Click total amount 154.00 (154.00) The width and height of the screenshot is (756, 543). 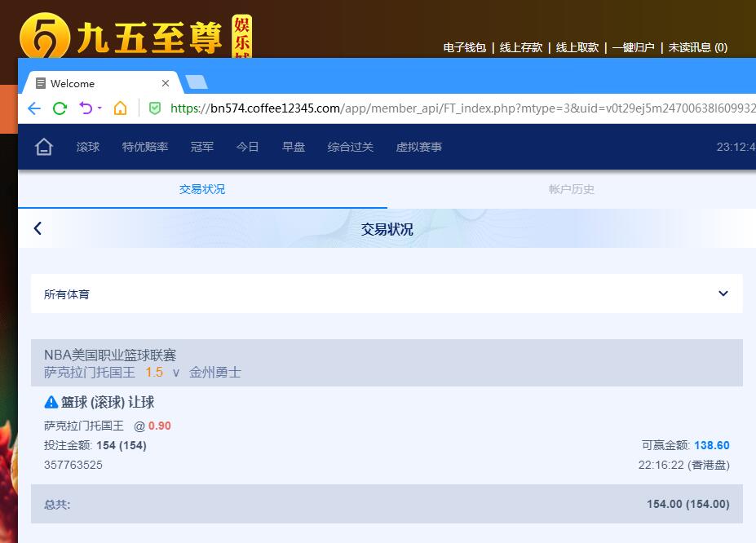point(688,504)
